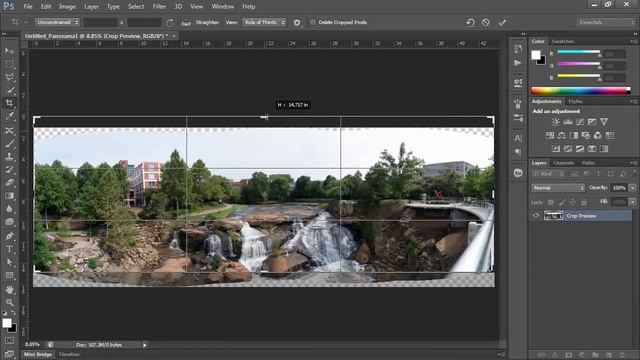Open the Rule of Thirds overlay dropdown
This screenshot has height=360, width=640.
tap(264, 22)
